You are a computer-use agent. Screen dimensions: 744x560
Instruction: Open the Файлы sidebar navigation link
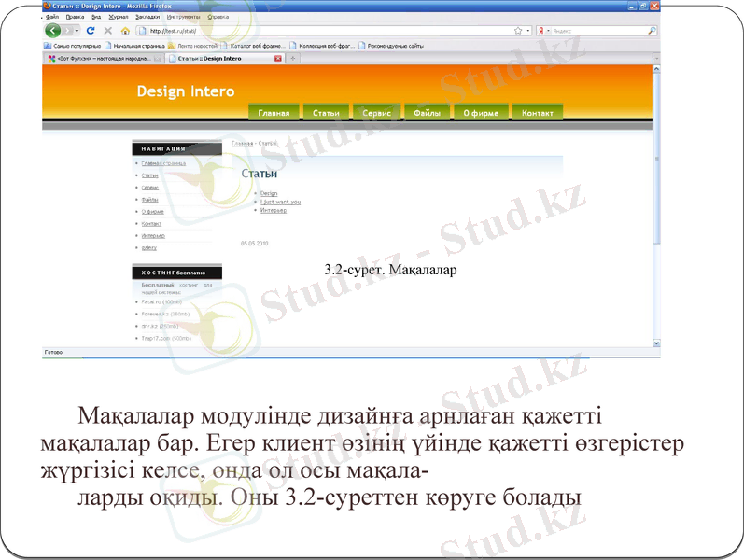tap(149, 200)
